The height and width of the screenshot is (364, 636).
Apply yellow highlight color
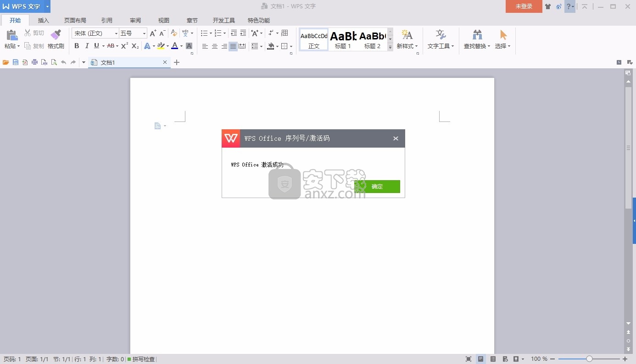point(161,46)
